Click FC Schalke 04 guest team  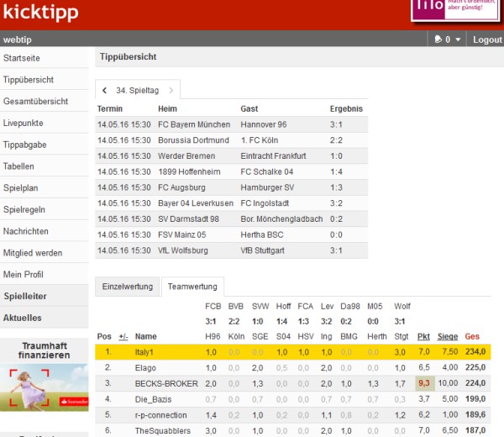pyautogui.click(x=267, y=171)
